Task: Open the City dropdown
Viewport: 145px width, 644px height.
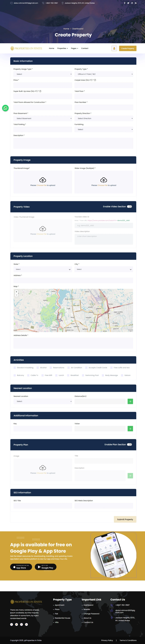Action: coord(104,269)
